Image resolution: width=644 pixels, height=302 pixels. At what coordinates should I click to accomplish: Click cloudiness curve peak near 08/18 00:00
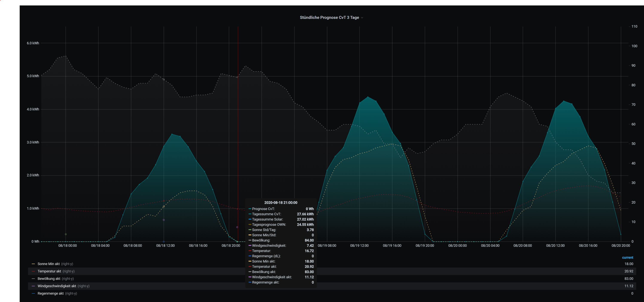[65, 56]
